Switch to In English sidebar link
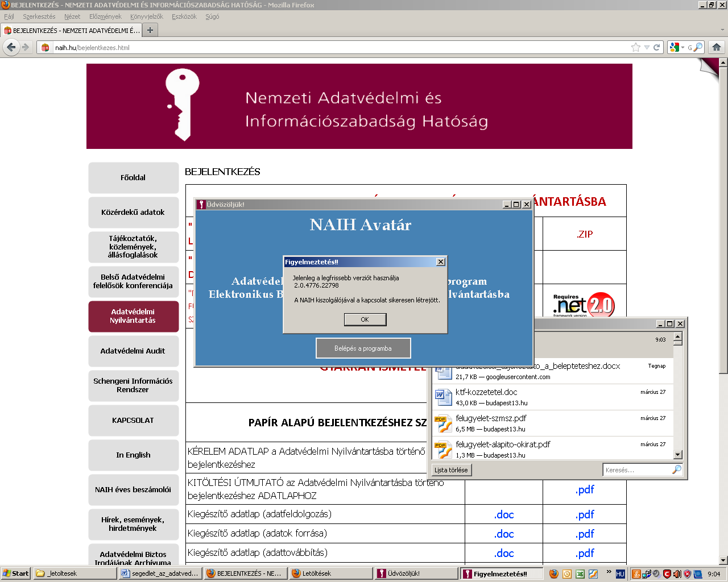 click(x=133, y=455)
